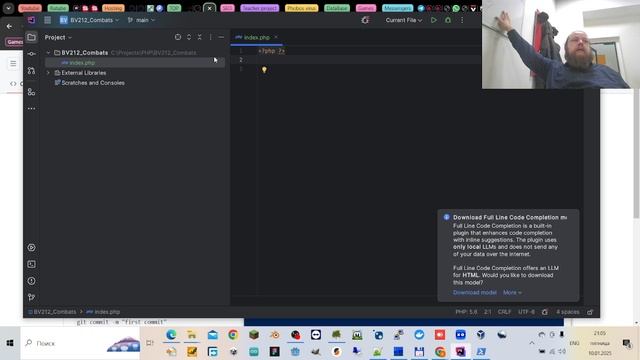
Task: Click 4 spaces indent setting
Action: 567,312
